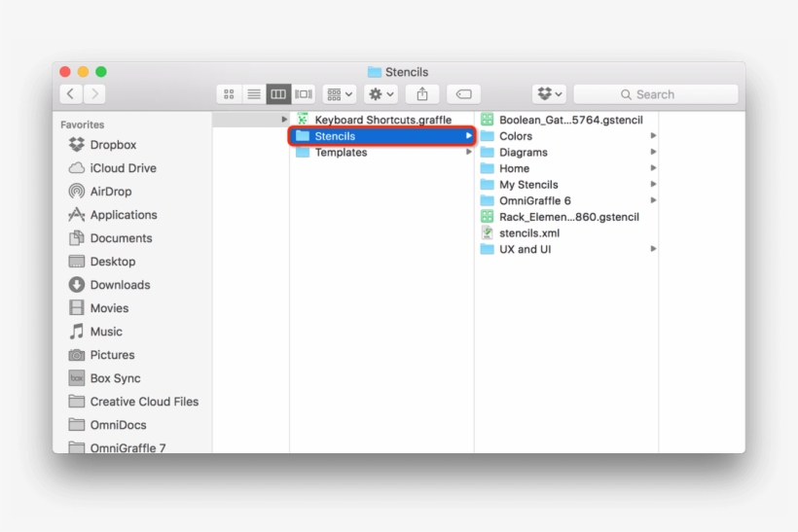Select the stencils.xml file

tap(566, 233)
